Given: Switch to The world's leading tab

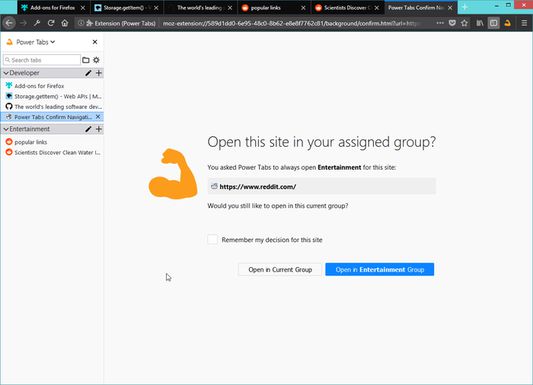Looking at the screenshot, I should click(201, 7).
